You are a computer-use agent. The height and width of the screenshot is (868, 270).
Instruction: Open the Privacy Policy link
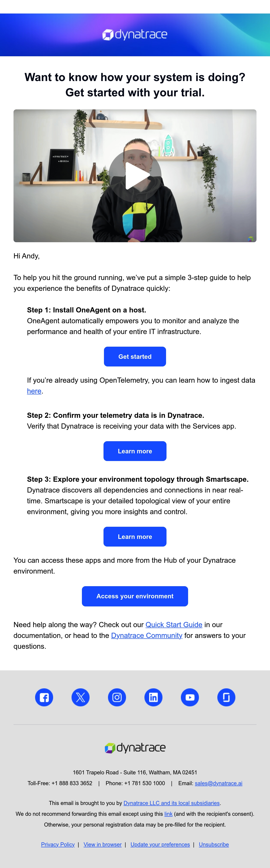58,844
